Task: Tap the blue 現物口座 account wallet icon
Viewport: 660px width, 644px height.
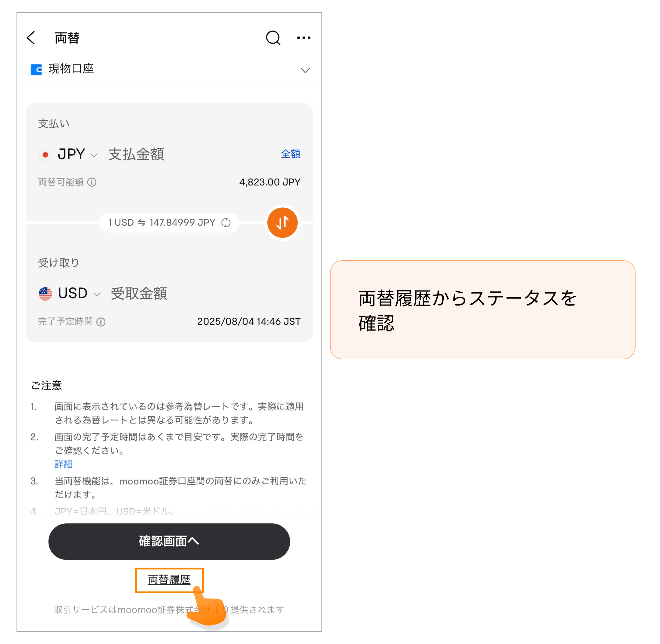Action: coord(36,69)
